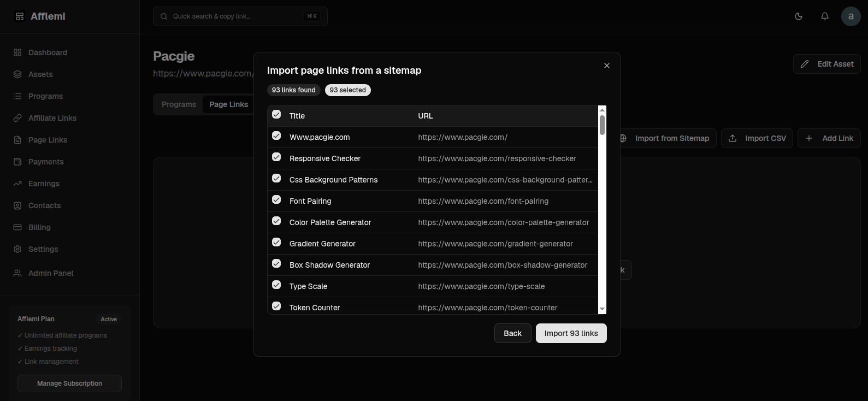Click the Import CSV upload icon
The image size is (868, 401).
click(x=733, y=138)
